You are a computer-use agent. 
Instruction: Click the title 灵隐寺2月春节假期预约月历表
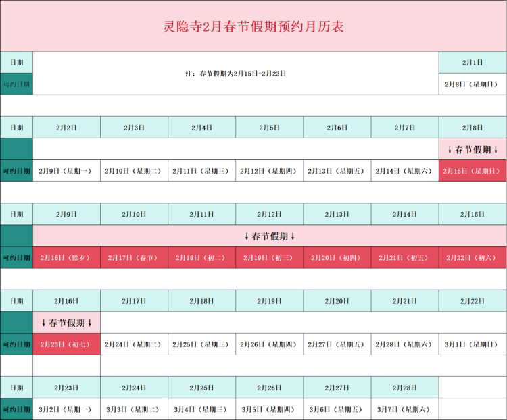point(254,27)
